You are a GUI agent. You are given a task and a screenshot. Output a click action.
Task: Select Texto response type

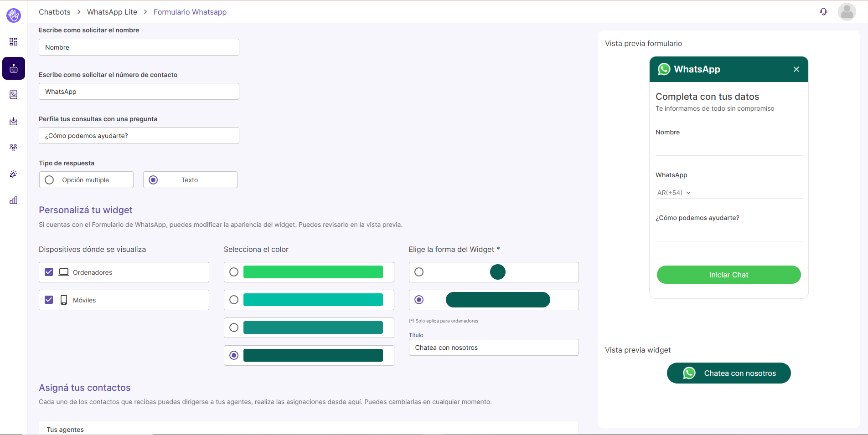pyautogui.click(x=153, y=180)
